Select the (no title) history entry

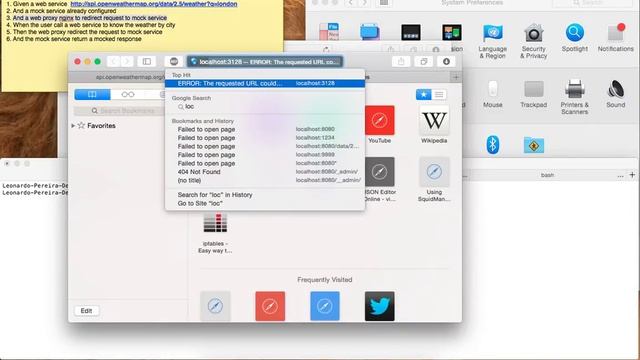coord(265,180)
